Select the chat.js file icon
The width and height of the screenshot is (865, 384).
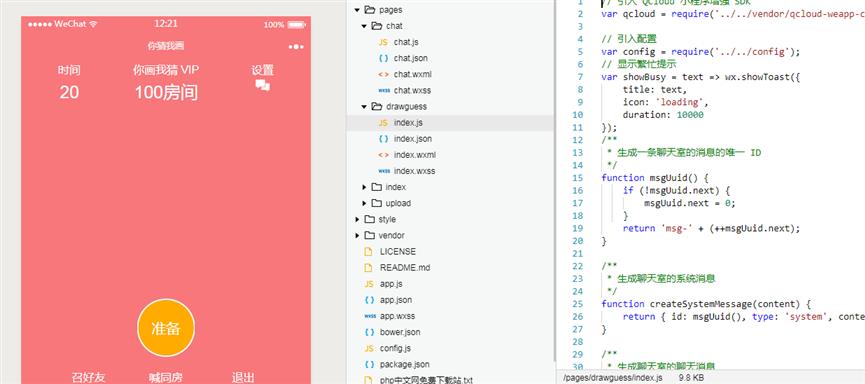383,42
